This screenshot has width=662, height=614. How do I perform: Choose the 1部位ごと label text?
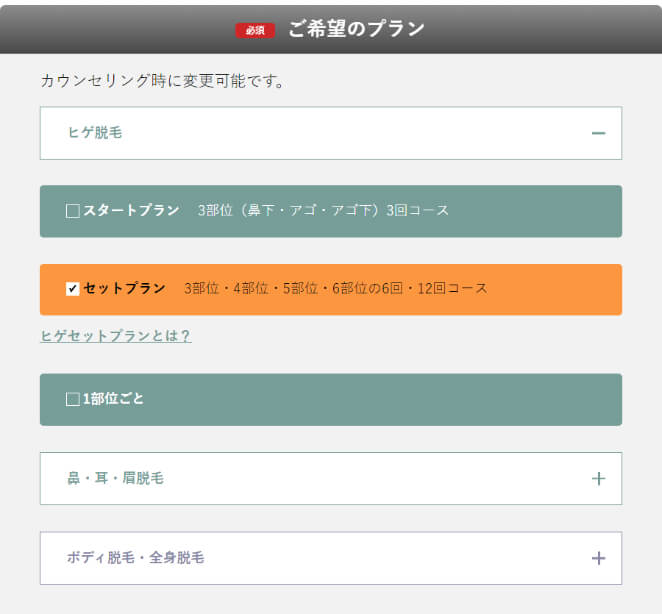pyautogui.click(x=113, y=399)
